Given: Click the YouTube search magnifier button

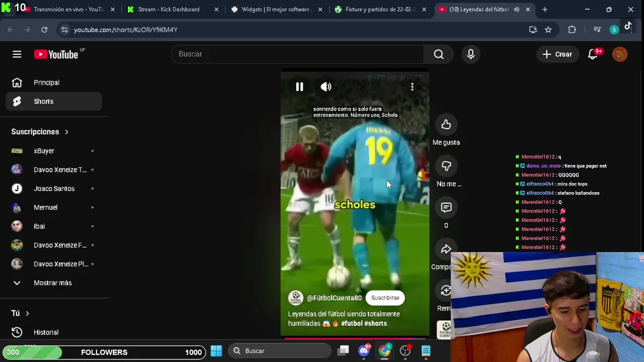Looking at the screenshot, I should (439, 54).
